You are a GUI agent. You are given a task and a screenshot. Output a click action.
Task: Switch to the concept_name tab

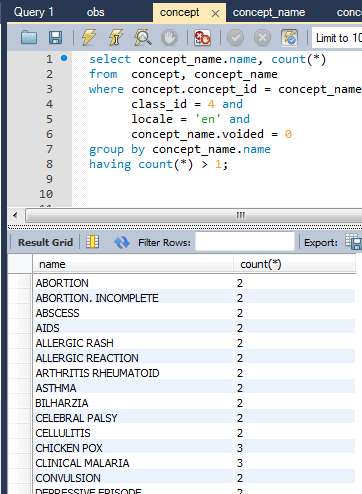[269, 12]
